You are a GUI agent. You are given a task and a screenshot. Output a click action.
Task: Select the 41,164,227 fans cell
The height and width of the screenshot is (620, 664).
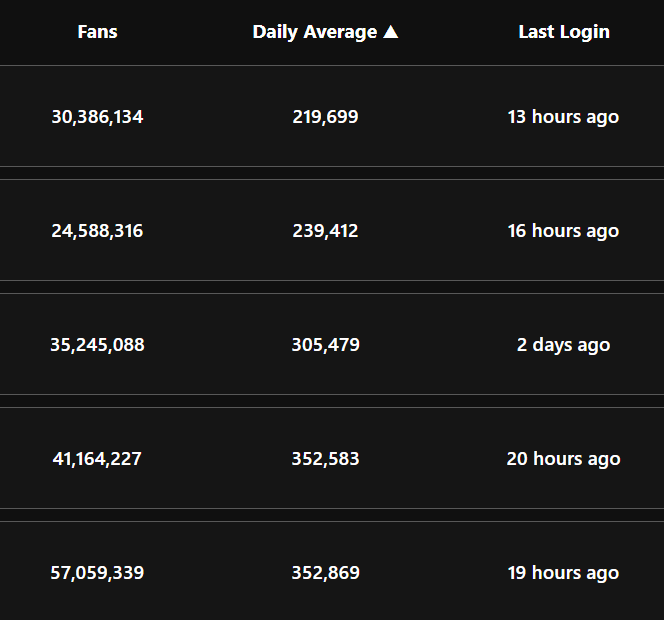click(97, 459)
